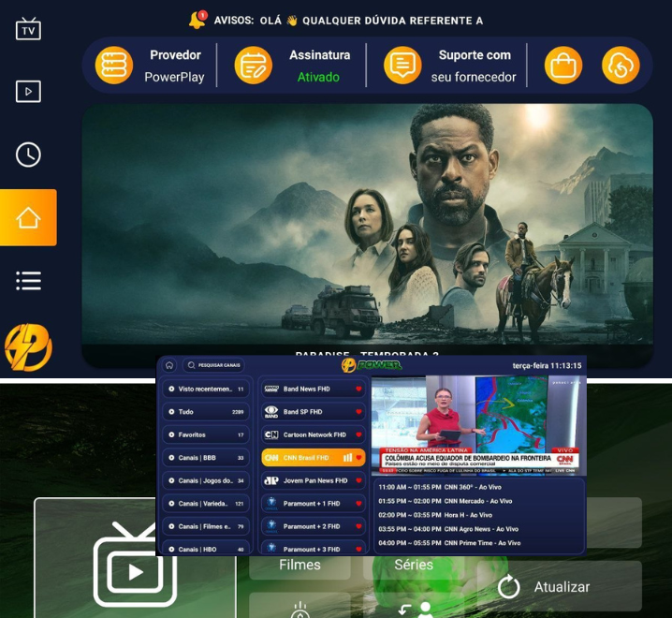Expand the Canais | BBB category
Screen dimensions: 672x618
coord(206,458)
